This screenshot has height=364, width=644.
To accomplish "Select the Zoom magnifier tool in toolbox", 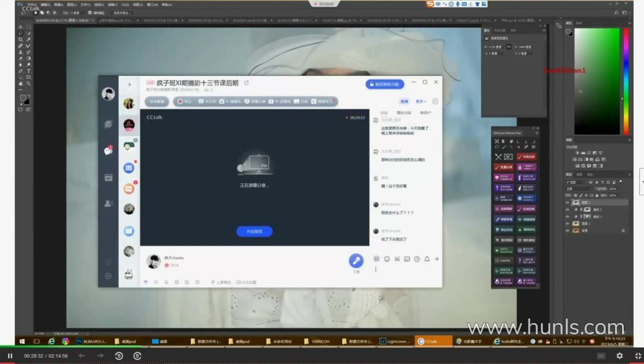I will pos(28,83).
